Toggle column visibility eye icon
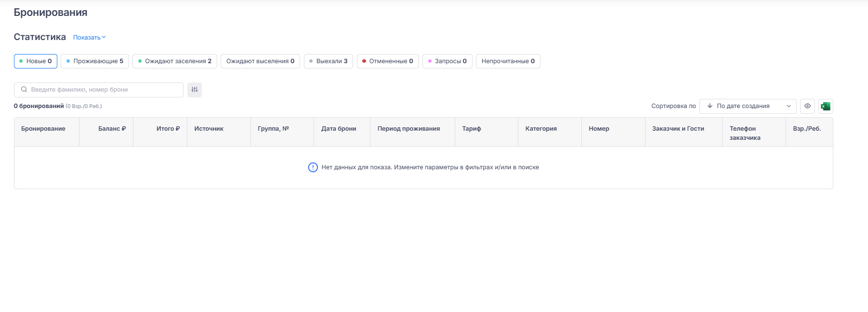The height and width of the screenshot is (312, 868). coord(807,106)
